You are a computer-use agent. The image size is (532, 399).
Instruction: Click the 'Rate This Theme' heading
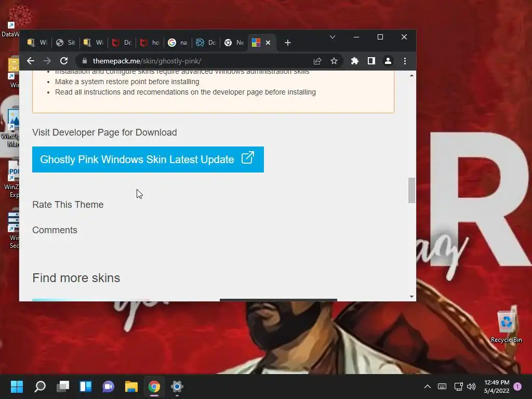pyautogui.click(x=68, y=205)
